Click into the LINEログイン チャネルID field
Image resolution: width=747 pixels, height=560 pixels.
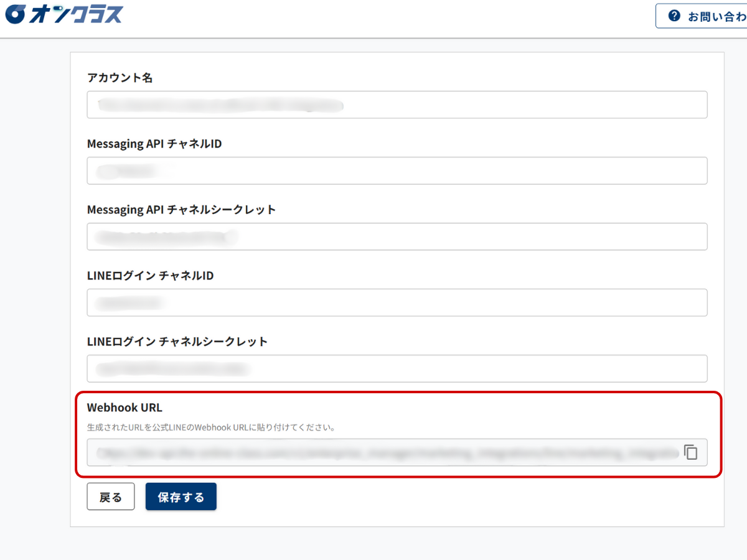(x=397, y=302)
